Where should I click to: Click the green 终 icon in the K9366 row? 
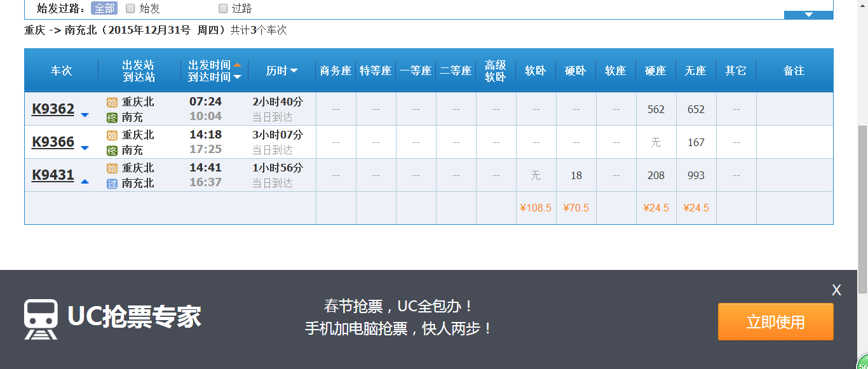tap(112, 151)
